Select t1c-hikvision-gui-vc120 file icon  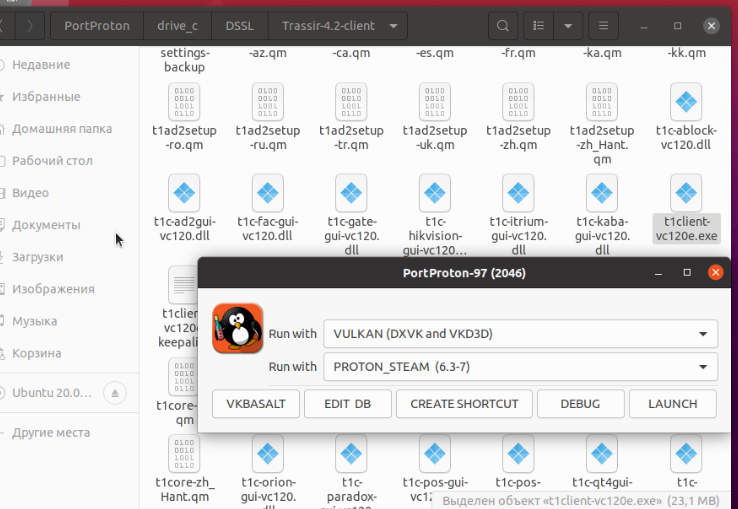(435, 193)
